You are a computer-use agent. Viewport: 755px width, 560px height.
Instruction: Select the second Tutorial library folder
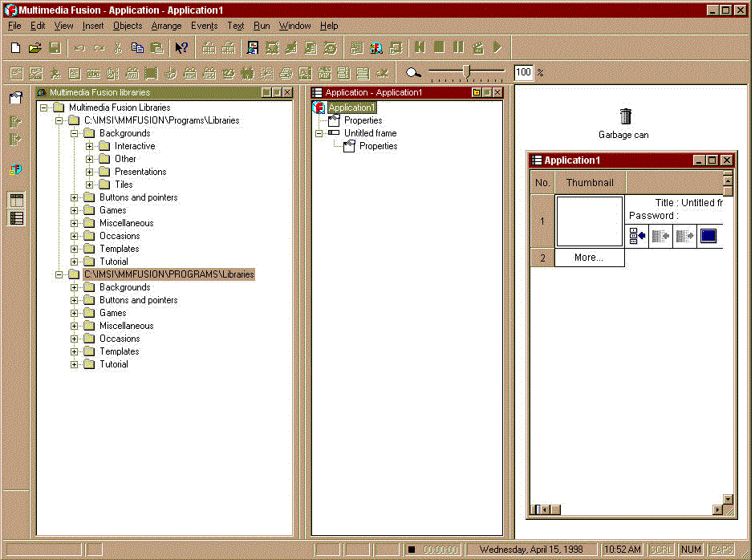(x=114, y=364)
